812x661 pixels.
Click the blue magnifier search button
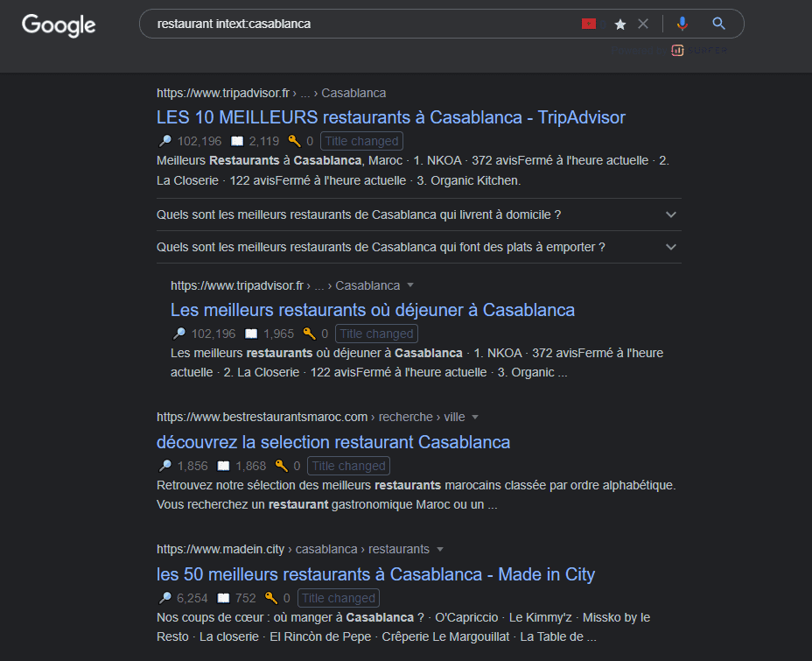pos(718,24)
